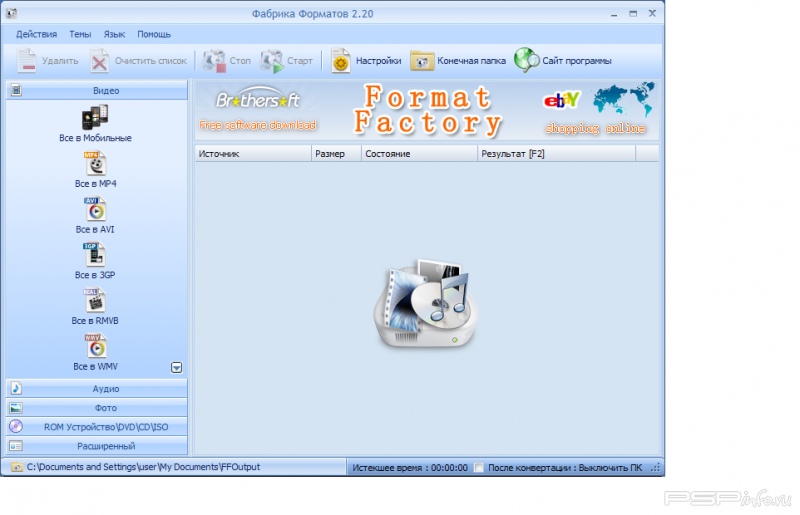The image size is (800, 515).
Task: Open the Действия menu
Action: pyautogui.click(x=36, y=34)
